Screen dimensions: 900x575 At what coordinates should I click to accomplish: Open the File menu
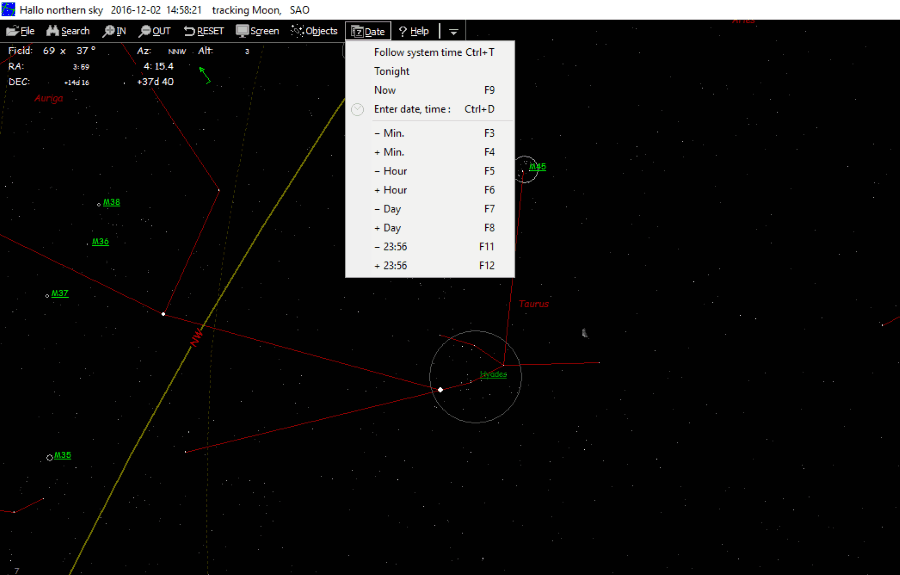pos(21,31)
